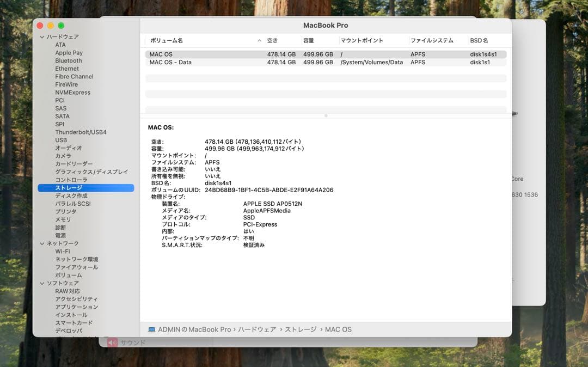Select 診断 in the sidebar

pyautogui.click(x=60, y=228)
